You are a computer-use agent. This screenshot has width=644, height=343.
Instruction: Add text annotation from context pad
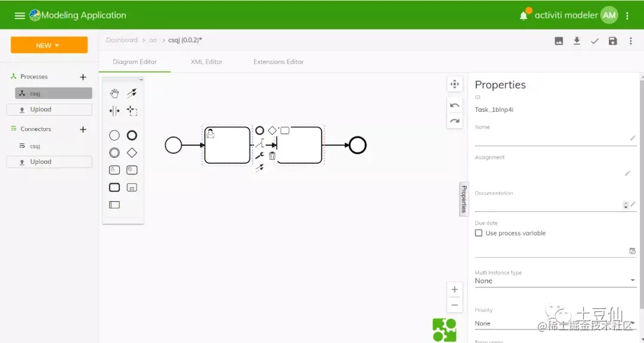(x=259, y=143)
